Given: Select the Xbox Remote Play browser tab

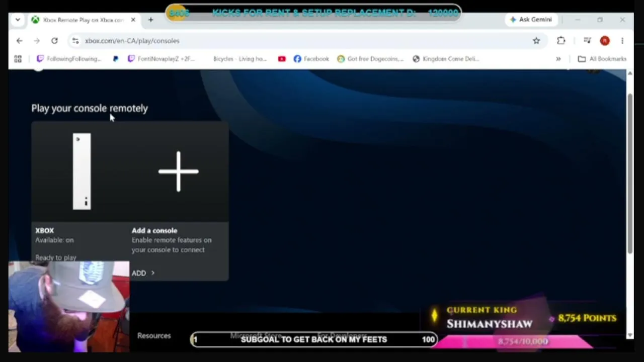Looking at the screenshot, I should (x=84, y=20).
